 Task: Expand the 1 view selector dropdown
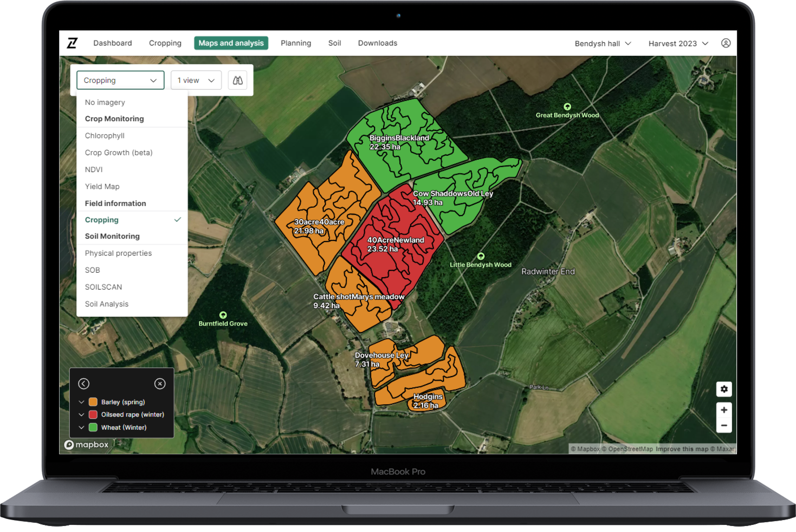click(x=196, y=80)
